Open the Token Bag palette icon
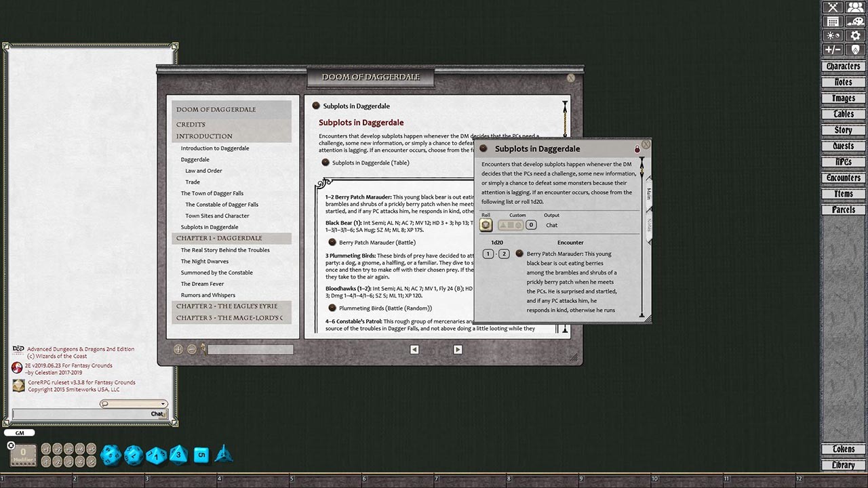The width and height of the screenshot is (868, 488). (x=854, y=21)
